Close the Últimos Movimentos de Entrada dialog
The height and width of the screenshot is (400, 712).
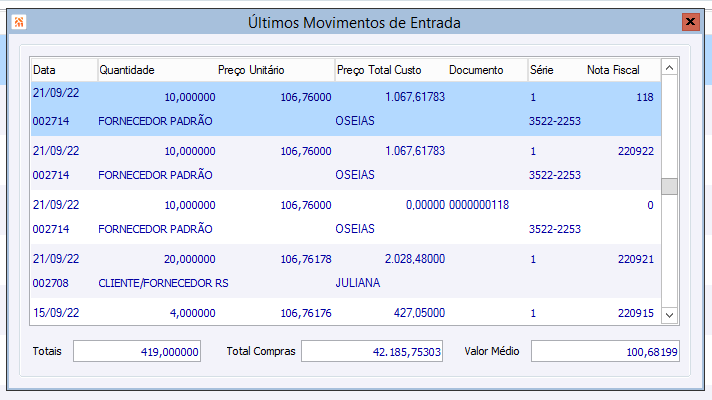[x=690, y=22]
